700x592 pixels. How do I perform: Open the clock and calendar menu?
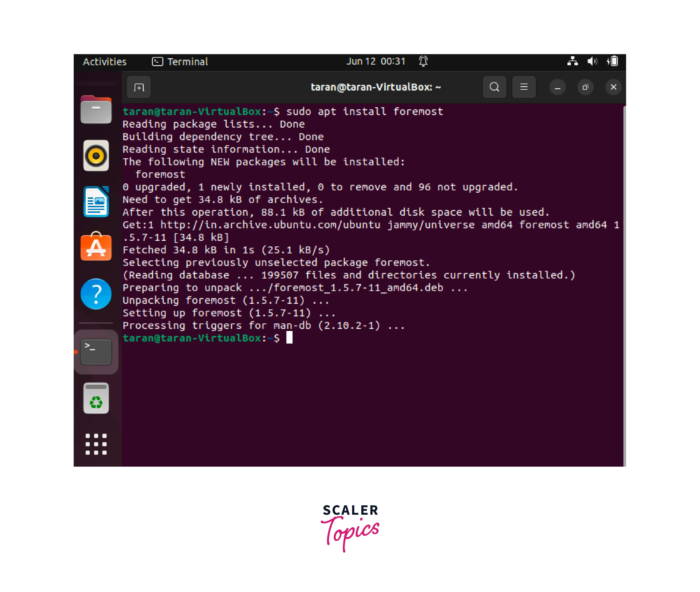[x=376, y=61]
